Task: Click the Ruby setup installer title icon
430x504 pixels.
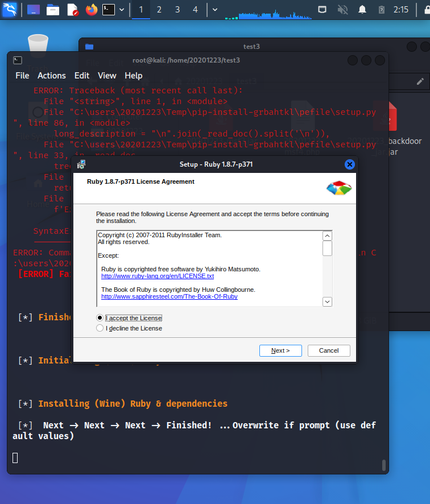Action: [x=81, y=164]
